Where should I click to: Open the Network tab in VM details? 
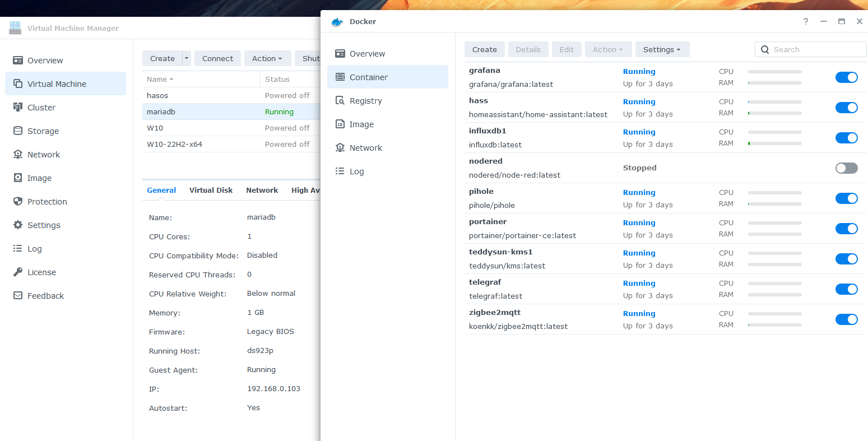pos(262,190)
